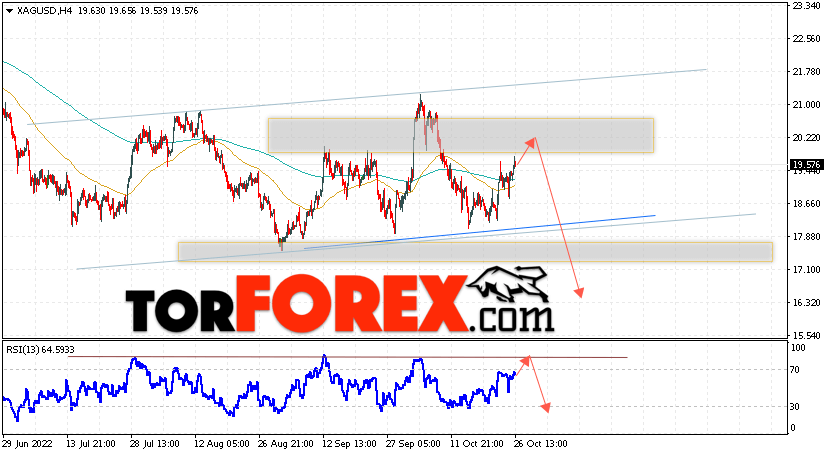Viewport: 828px width, 455px height.
Task: Click the high price value 19.656
Action: (x=122, y=11)
